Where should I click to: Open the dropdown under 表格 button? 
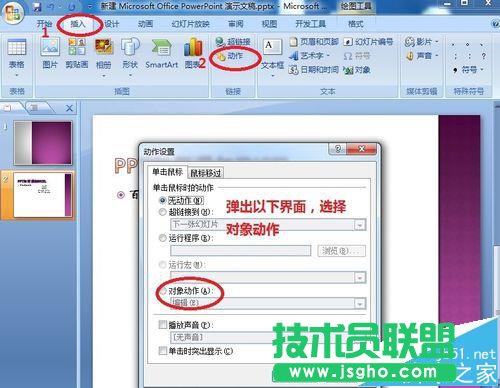16,76
